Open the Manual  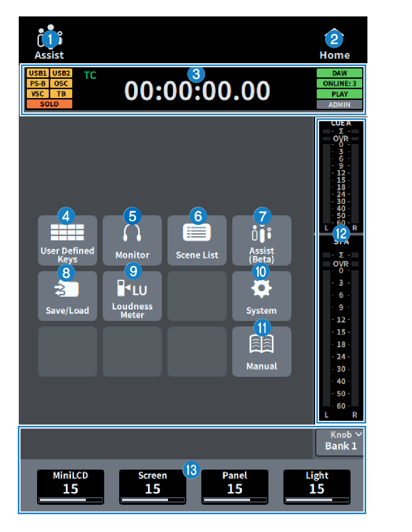pyautogui.click(x=261, y=351)
